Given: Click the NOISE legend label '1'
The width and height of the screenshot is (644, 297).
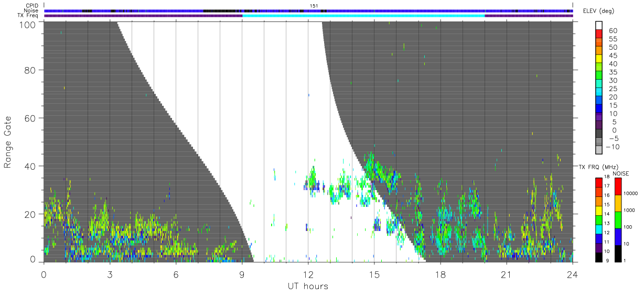Looking at the screenshot, I should click(x=626, y=260).
